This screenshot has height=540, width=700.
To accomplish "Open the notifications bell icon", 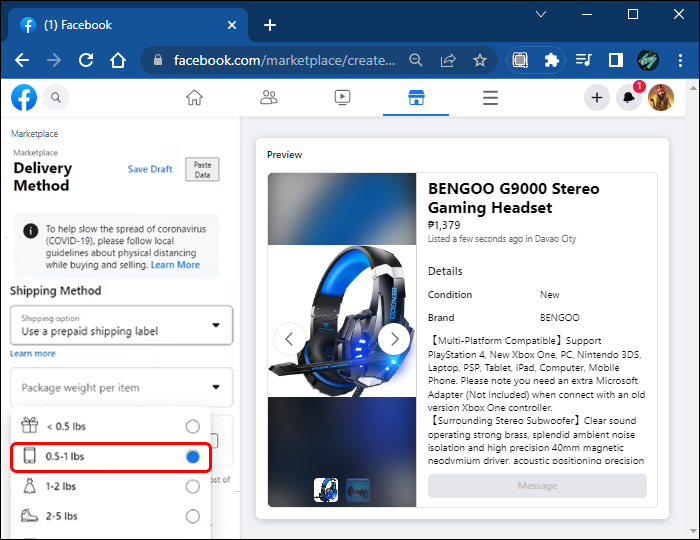I will point(629,98).
